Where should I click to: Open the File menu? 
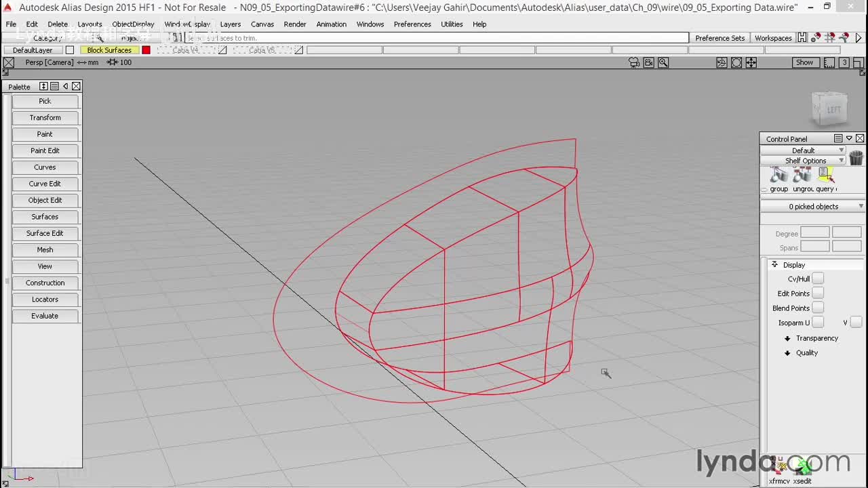coord(12,24)
